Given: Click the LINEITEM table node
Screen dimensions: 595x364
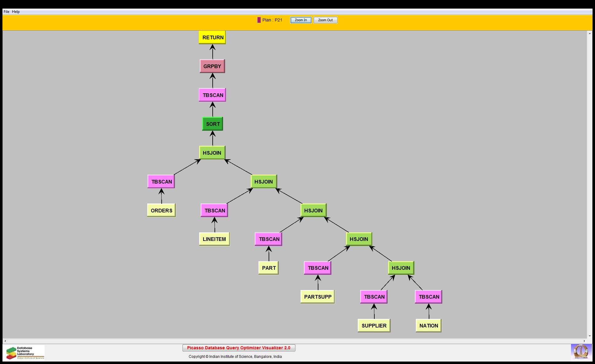Looking at the screenshot, I should tap(214, 239).
